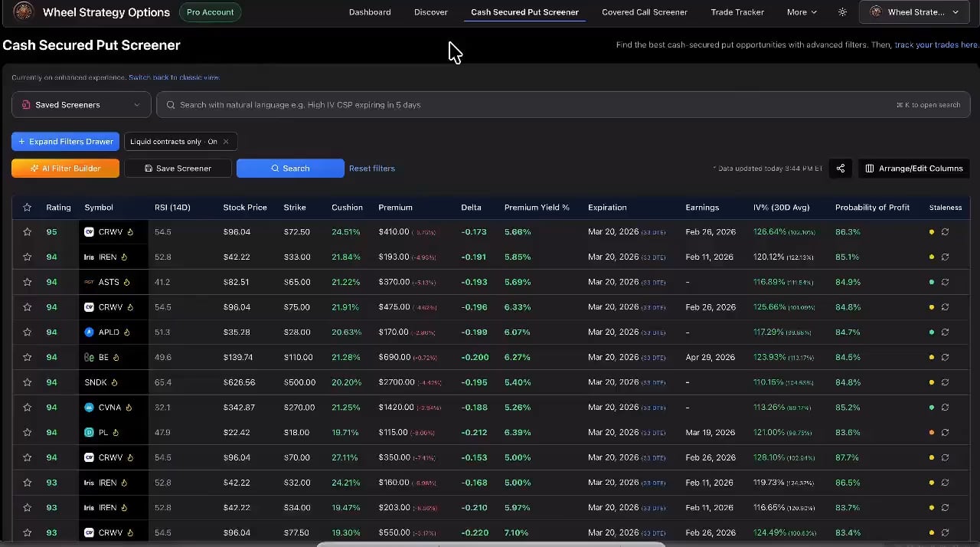Go to the Discover tab
The height and width of the screenshot is (547, 980).
coord(431,12)
